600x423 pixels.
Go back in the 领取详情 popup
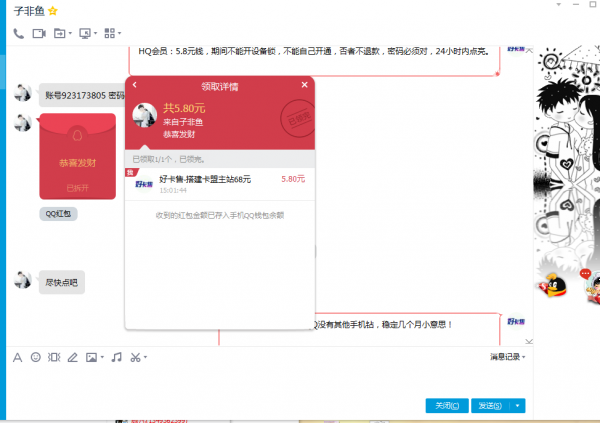click(135, 85)
